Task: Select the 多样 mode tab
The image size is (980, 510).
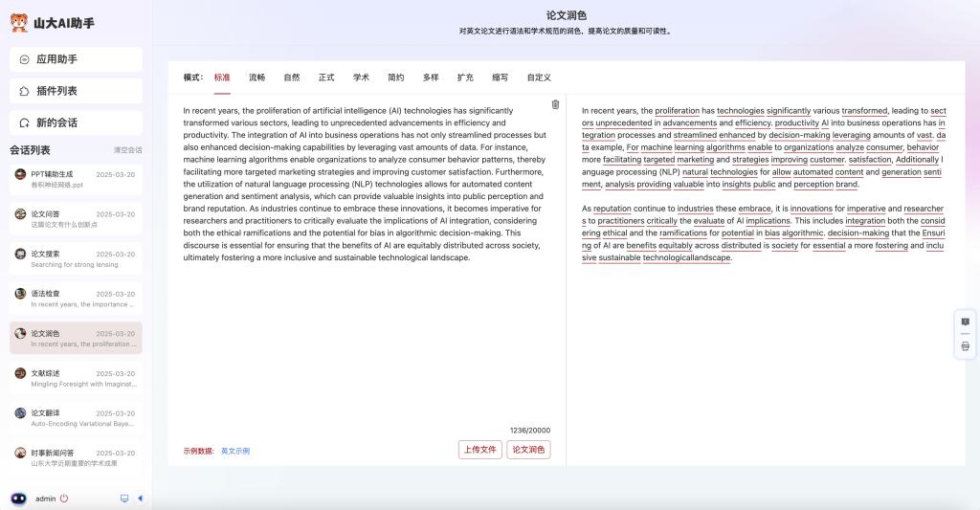Action: (431, 78)
